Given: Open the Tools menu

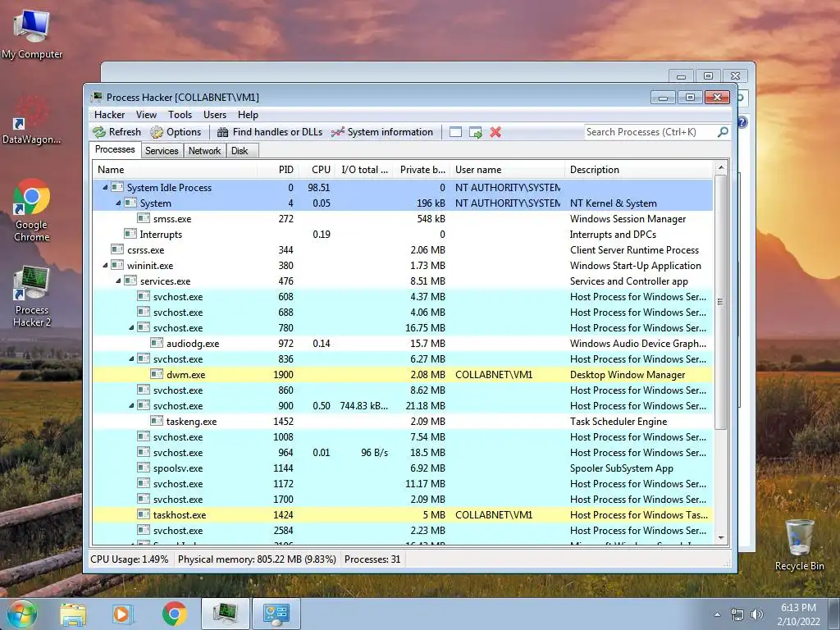Looking at the screenshot, I should tap(180, 115).
